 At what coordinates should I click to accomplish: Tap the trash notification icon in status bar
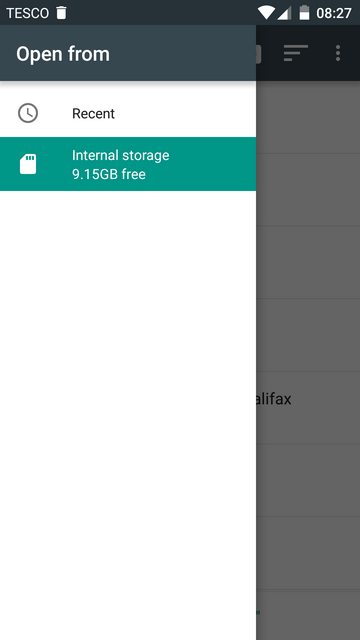click(x=61, y=13)
